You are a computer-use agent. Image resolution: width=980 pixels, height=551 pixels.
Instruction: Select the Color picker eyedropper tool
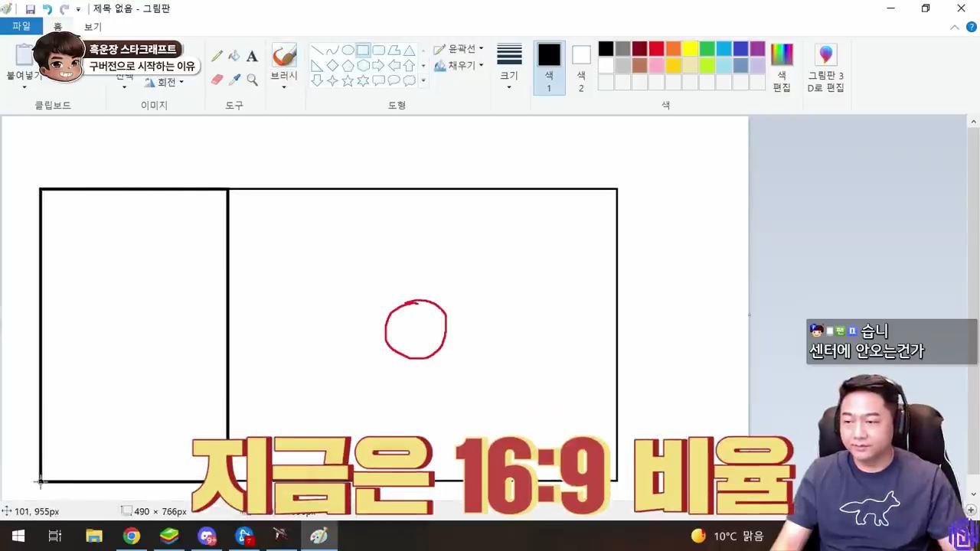point(234,79)
